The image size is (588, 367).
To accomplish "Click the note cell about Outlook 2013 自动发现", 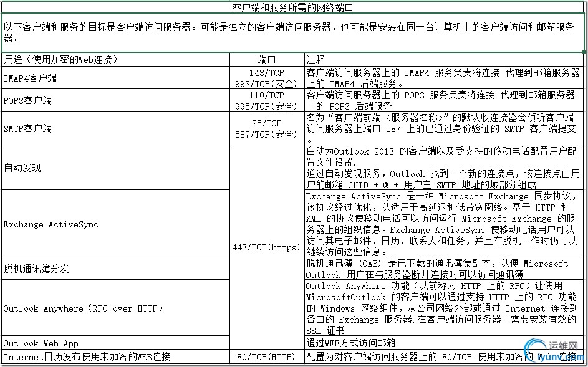I will [x=445, y=168].
